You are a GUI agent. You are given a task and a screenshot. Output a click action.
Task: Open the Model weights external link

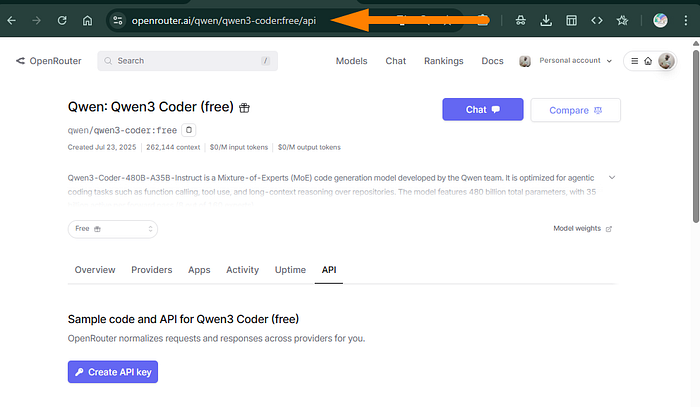point(582,228)
